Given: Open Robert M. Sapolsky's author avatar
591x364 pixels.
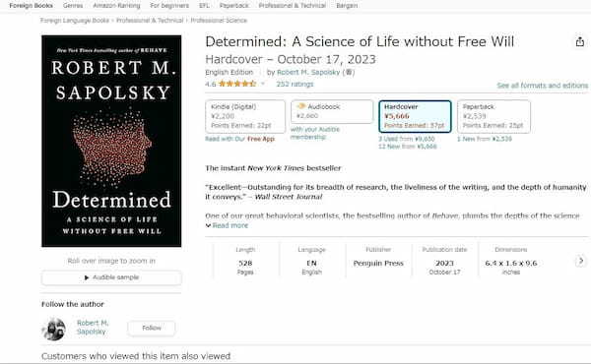Looking at the screenshot, I should point(53,329).
